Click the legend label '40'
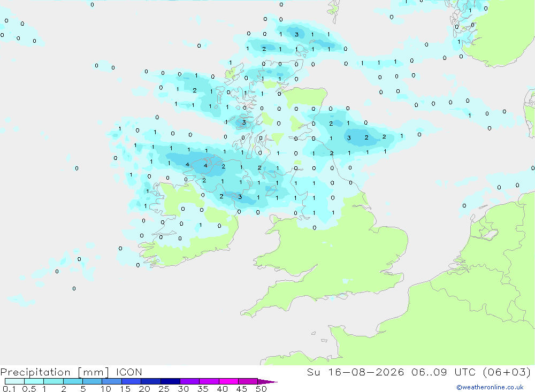This screenshot has height=392, width=535. [222, 389]
